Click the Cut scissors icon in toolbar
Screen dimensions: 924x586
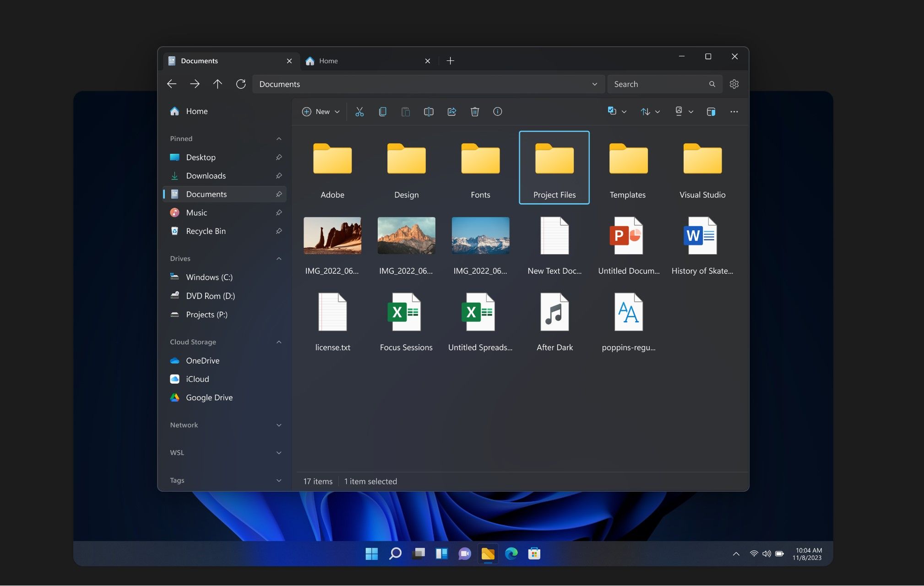(x=359, y=112)
